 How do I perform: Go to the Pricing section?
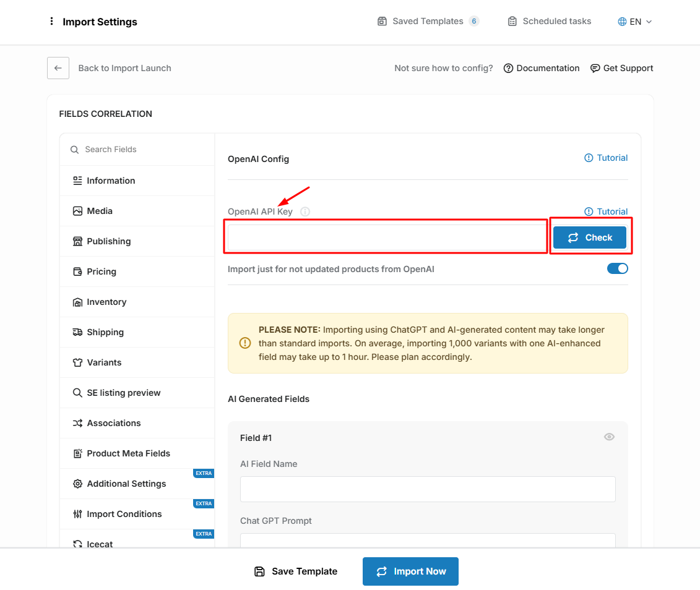coord(137,271)
